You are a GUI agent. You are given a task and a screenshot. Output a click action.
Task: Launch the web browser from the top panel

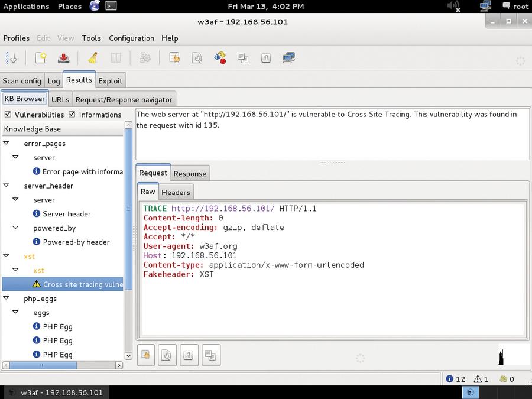pyautogui.click(x=95, y=6)
